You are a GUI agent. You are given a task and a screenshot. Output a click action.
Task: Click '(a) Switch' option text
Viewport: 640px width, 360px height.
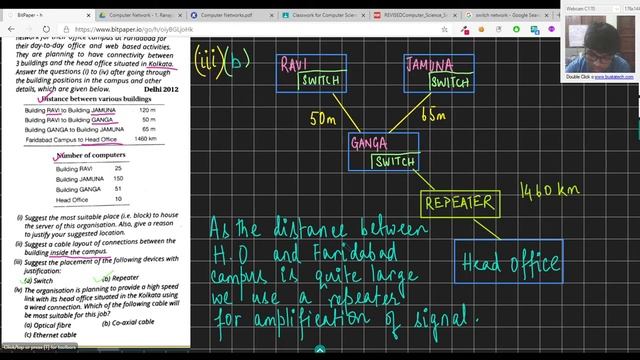coord(38,281)
